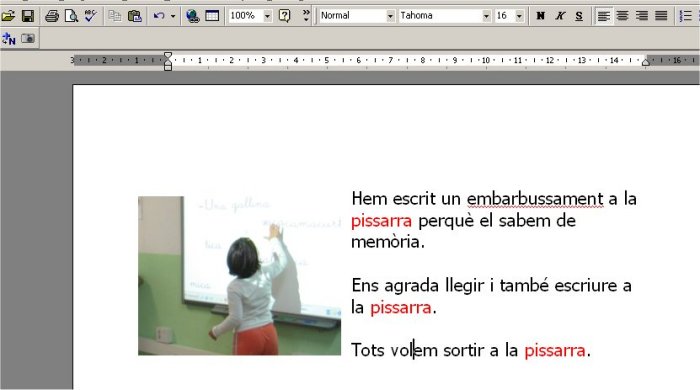Click the Copy icon in toolbar
Image resolution: width=700 pixels, height=390 pixels.
115,16
